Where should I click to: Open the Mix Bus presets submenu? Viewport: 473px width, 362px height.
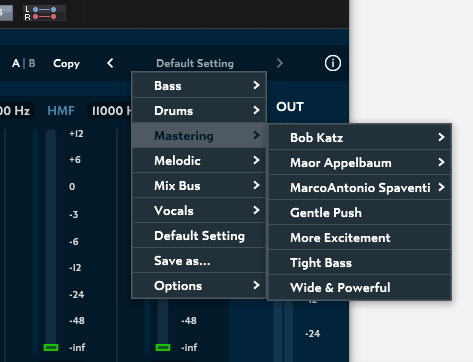tap(199, 185)
